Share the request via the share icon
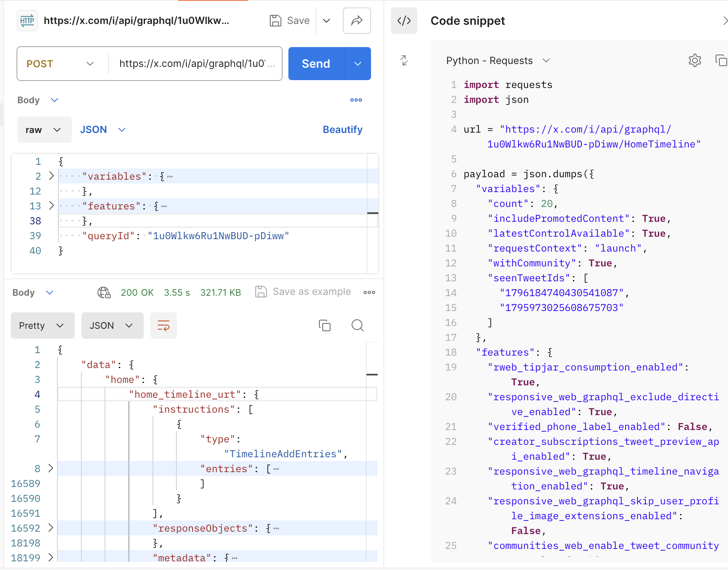This screenshot has height=570, width=728. 356,20
